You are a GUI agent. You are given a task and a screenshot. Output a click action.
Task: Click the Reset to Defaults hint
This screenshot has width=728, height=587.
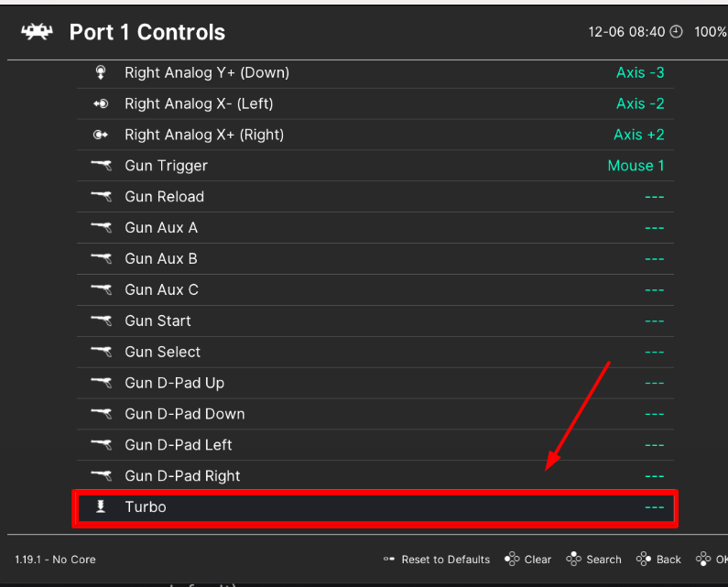coord(438,560)
